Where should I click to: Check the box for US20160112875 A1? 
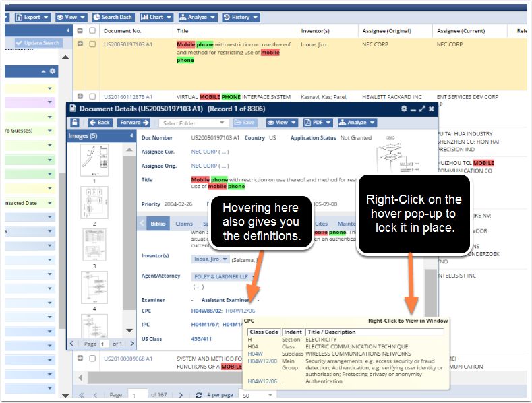click(x=92, y=96)
